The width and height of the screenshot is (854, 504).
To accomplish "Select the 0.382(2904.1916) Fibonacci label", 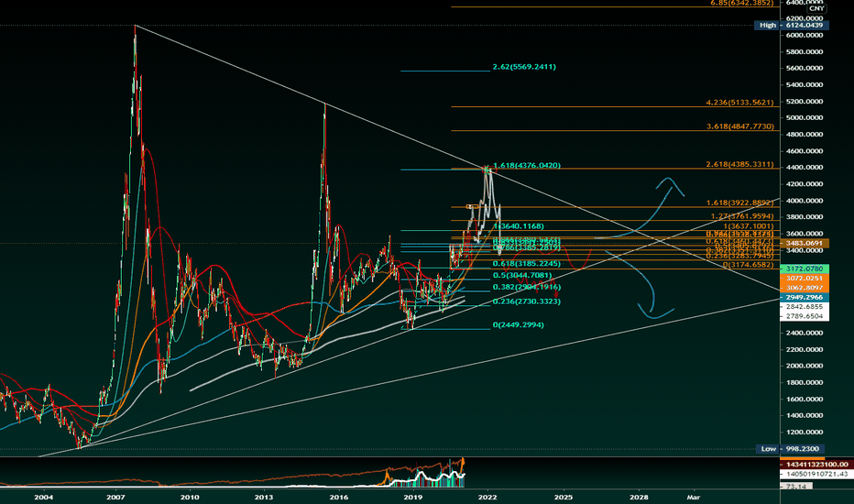I will click(x=527, y=287).
